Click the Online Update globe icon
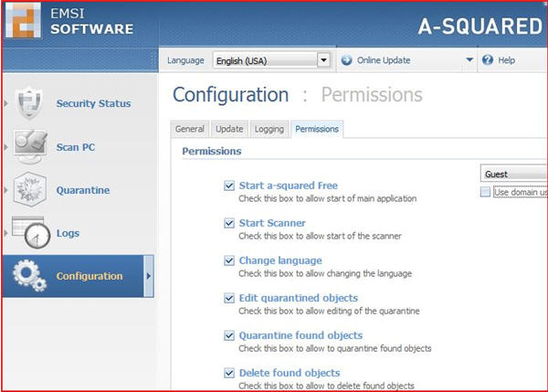The image size is (548, 392). click(347, 60)
